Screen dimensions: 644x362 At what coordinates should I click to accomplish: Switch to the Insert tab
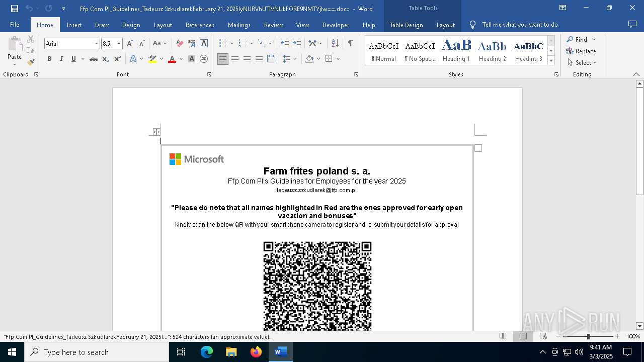[74, 25]
